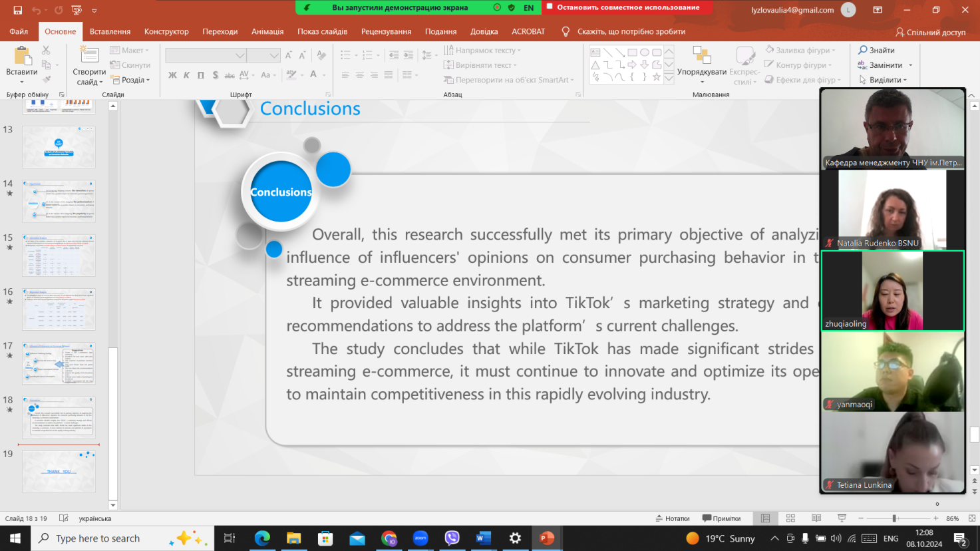
Task: Decrease font size with the smaller A icon
Action: tap(303, 55)
